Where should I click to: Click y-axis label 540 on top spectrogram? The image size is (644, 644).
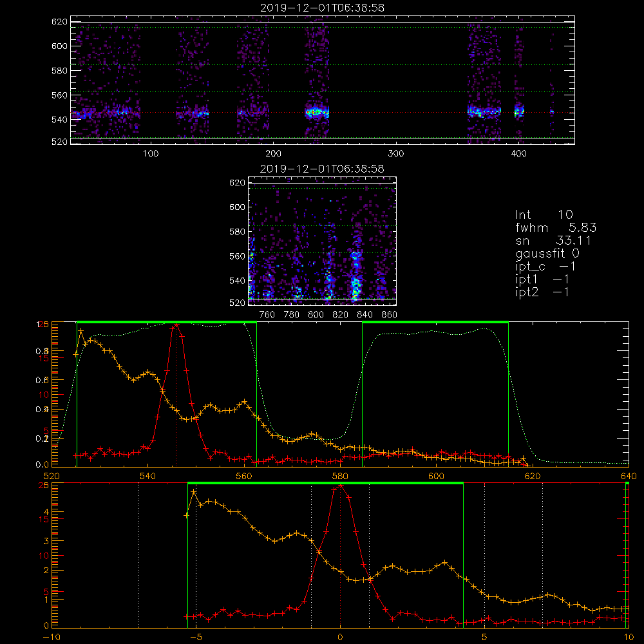coord(59,120)
